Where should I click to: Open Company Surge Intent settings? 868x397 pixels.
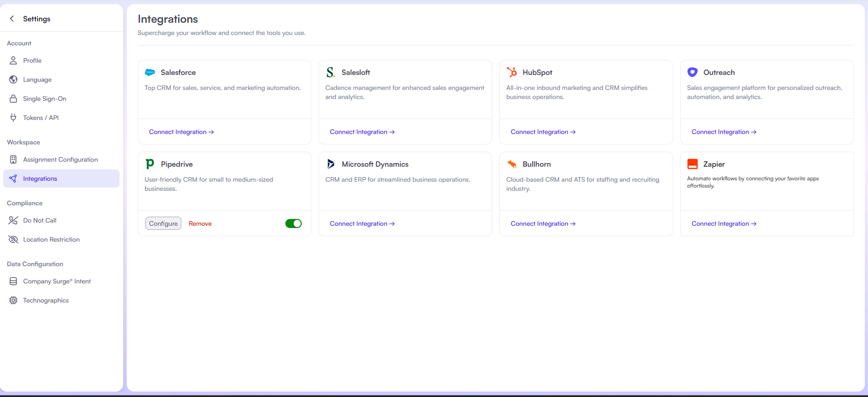click(57, 281)
